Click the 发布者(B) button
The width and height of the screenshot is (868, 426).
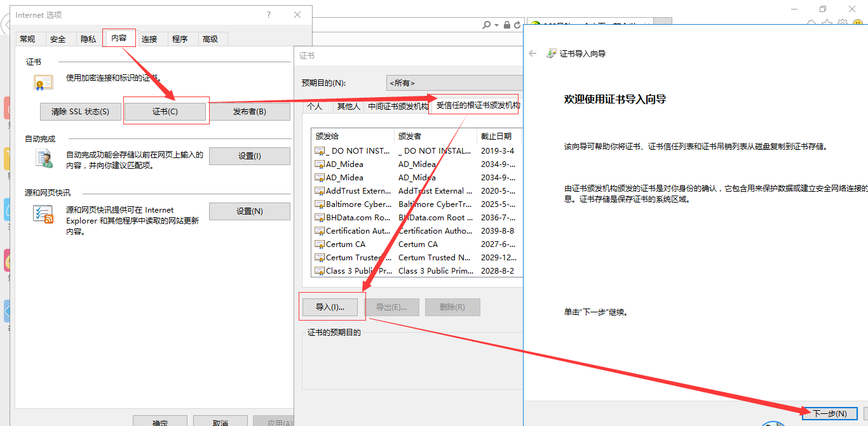pyautogui.click(x=250, y=112)
